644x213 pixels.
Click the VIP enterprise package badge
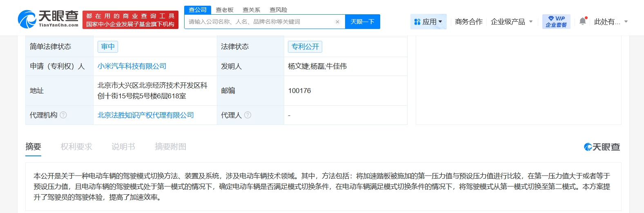pos(556,22)
